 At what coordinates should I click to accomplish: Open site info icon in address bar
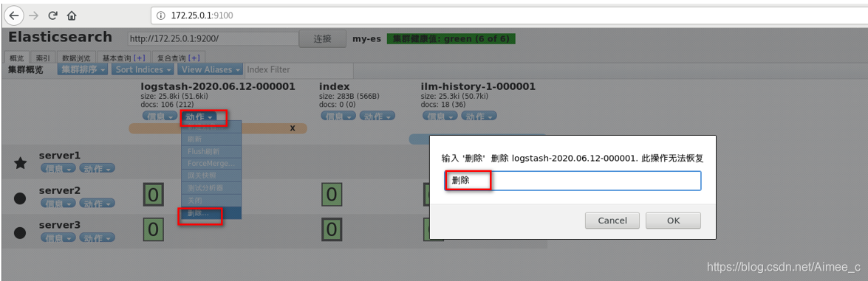(x=161, y=15)
